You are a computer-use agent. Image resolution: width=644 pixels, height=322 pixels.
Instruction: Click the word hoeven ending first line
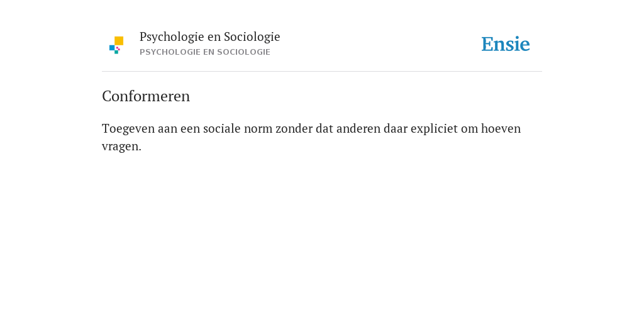501,128
